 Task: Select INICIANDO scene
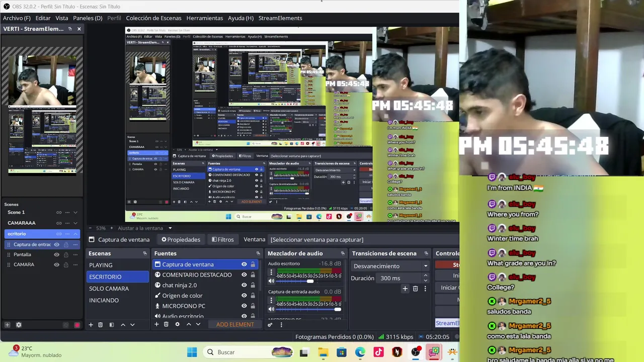tap(118, 300)
